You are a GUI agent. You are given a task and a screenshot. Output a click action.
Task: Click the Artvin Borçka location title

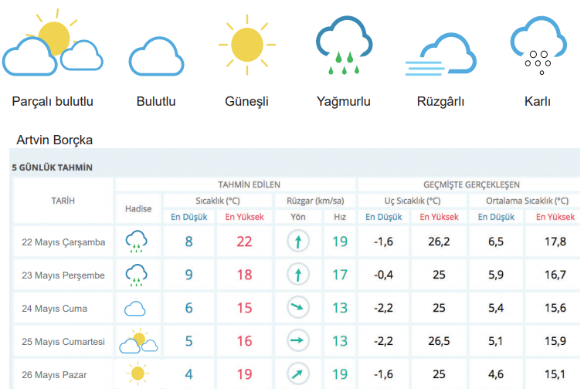54,140
